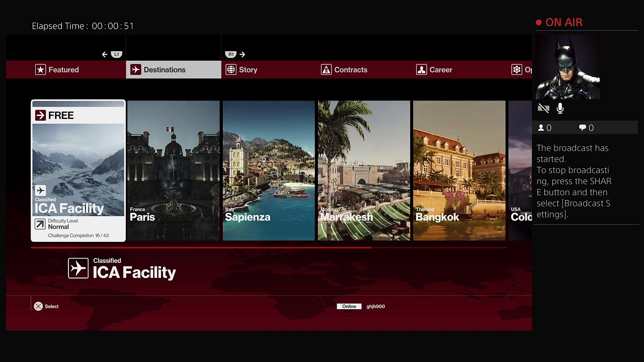Screen dimensions: 644x362
Task: Click the FREE arrow badge icon
Action: point(40,116)
